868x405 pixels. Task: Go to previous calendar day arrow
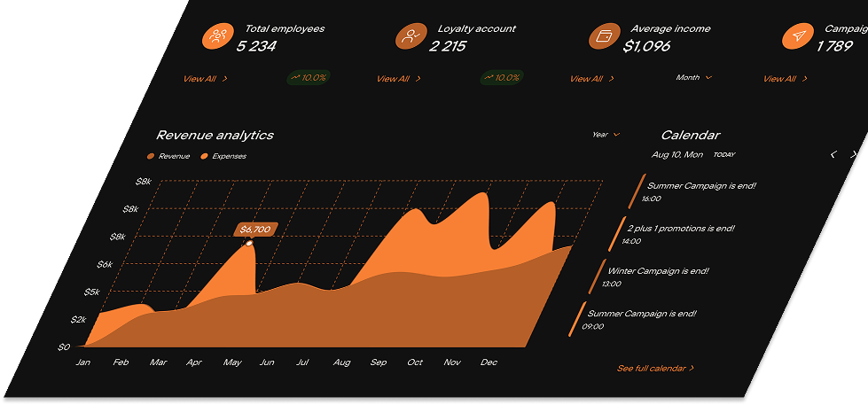833,155
